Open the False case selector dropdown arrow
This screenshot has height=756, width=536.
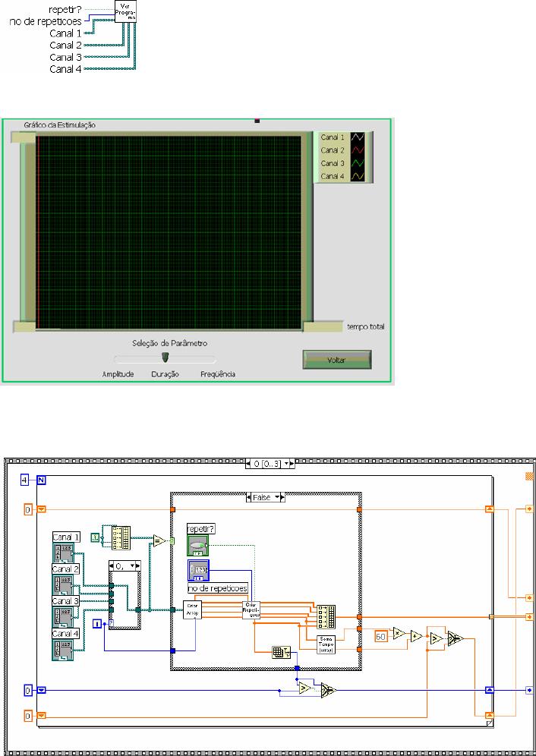[276, 497]
